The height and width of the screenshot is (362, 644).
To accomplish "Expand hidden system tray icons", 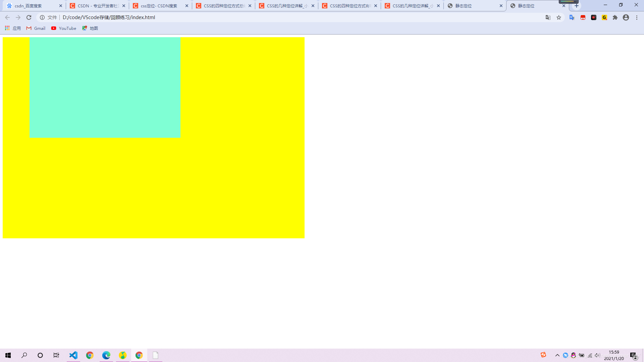I will 557,355.
